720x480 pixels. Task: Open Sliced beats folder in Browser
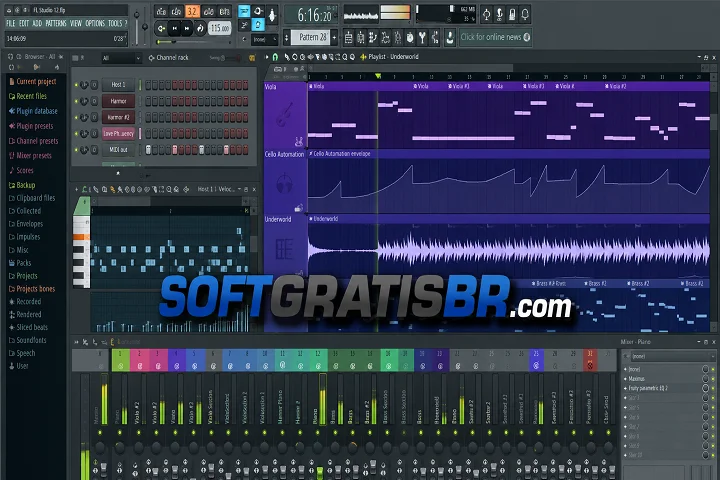tap(28, 327)
